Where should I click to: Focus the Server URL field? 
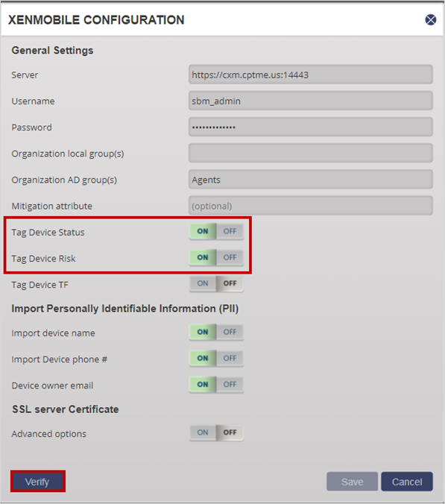(310, 75)
